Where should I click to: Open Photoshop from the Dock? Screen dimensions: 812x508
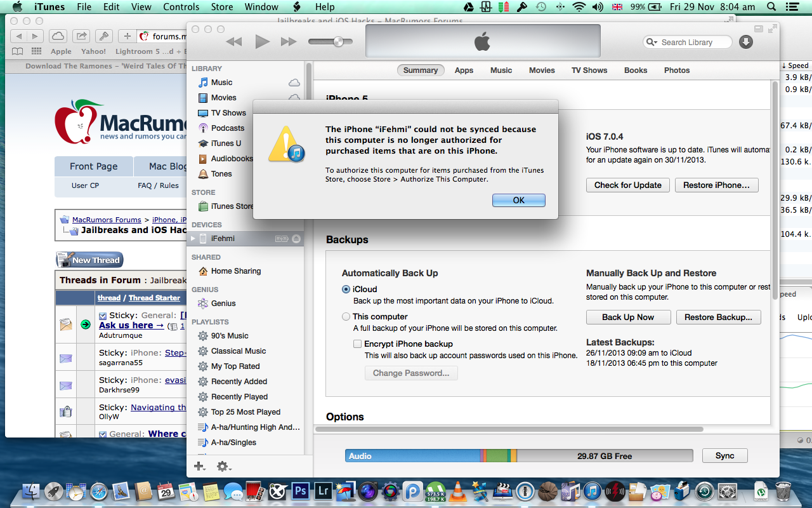(x=300, y=491)
